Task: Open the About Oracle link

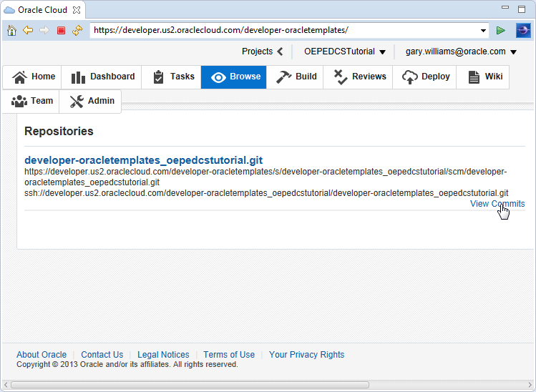Action: (42, 354)
